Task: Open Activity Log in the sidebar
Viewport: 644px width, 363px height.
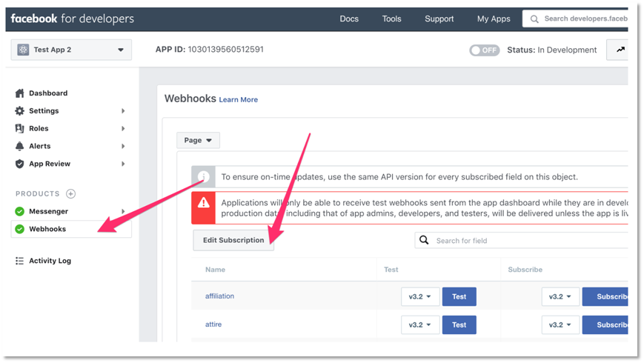Action: click(x=50, y=261)
